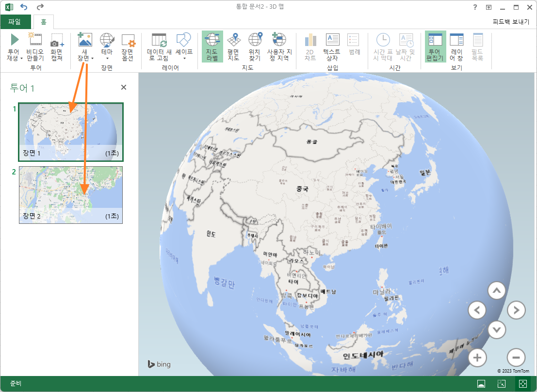
Task: Open 장면 옵션 scene options
Action: click(x=128, y=47)
